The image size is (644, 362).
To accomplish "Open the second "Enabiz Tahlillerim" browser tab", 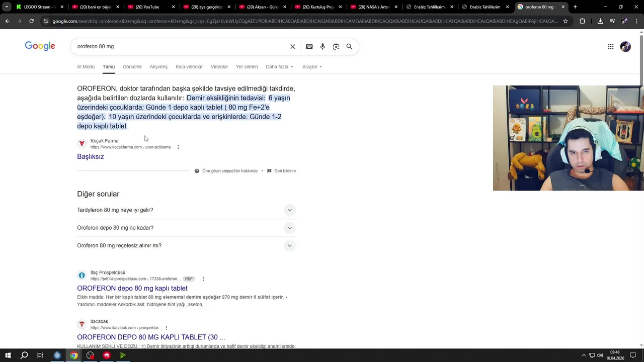I will coord(486,7).
